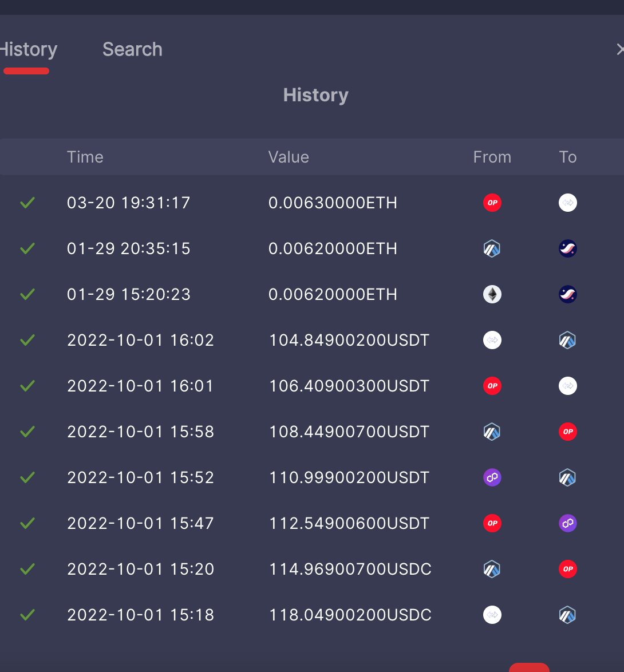Open transaction dated 01-29 20:35:15
The height and width of the screenshot is (672, 624).
click(129, 248)
